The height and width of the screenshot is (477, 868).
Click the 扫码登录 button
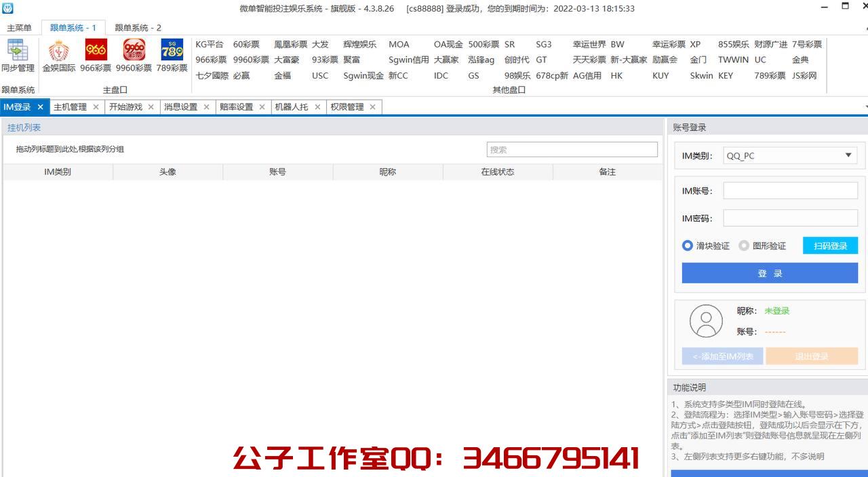click(831, 246)
